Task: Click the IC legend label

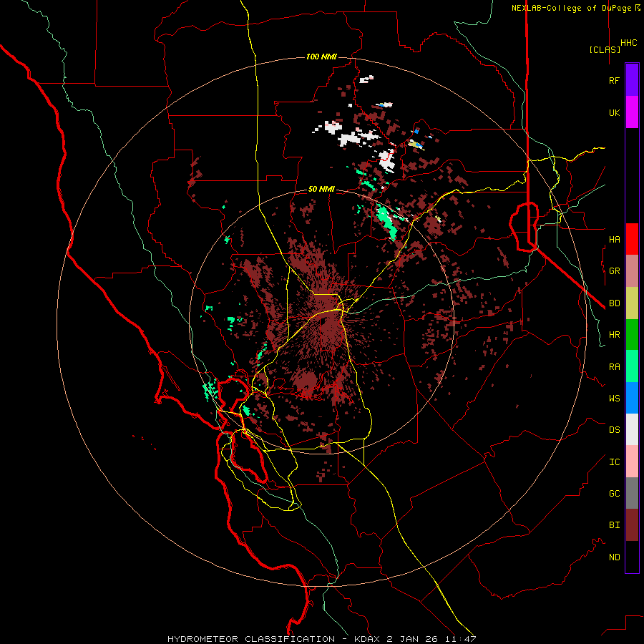Action: (614, 462)
